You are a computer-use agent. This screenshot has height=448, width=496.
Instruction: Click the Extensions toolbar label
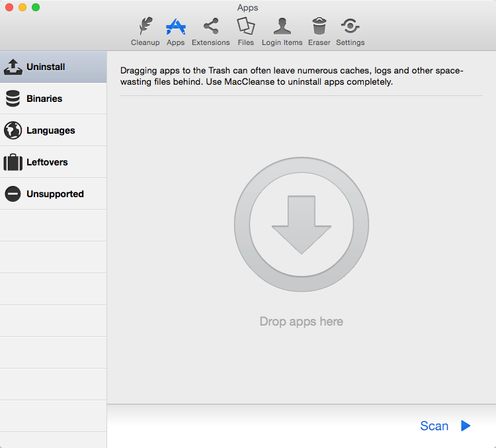tap(211, 42)
